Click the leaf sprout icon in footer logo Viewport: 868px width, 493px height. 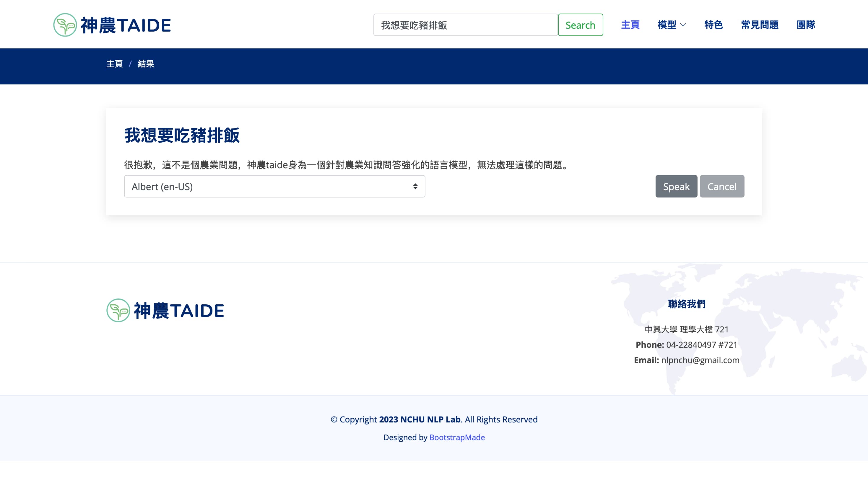[118, 310]
